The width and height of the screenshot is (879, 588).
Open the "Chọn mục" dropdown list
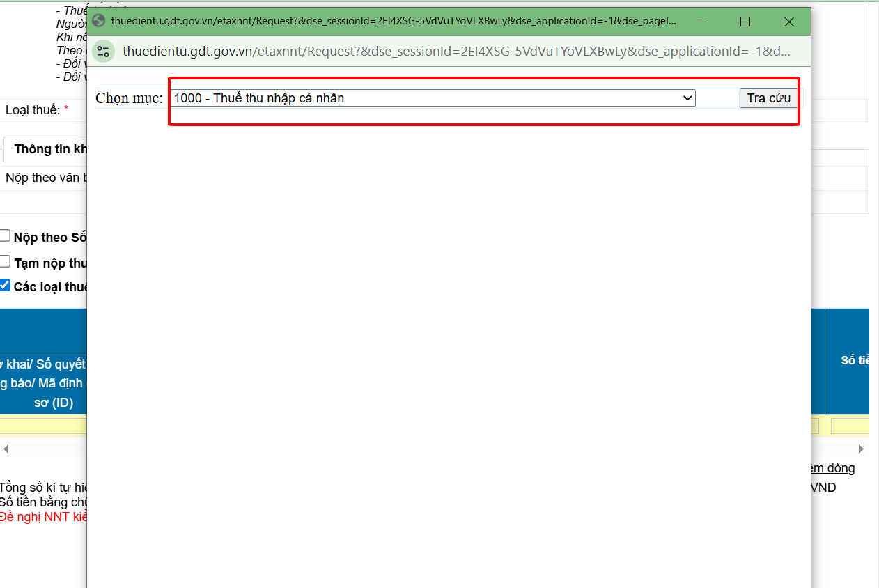tap(433, 98)
